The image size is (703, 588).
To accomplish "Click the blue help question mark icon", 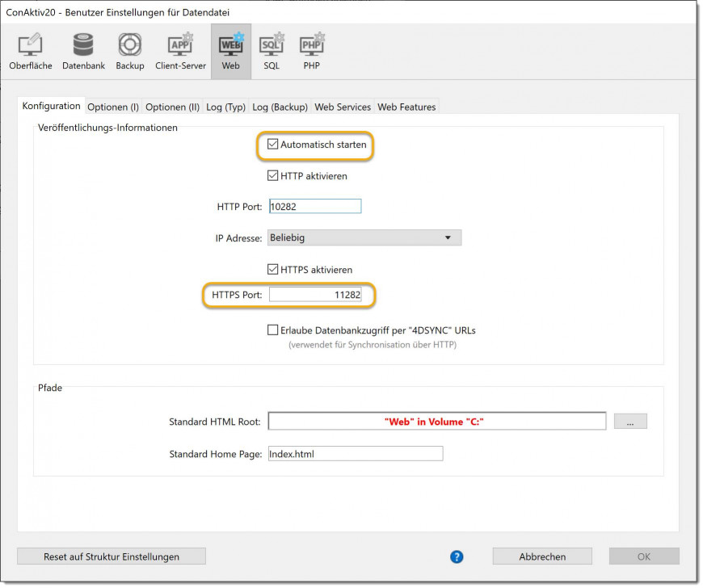I will [x=457, y=556].
